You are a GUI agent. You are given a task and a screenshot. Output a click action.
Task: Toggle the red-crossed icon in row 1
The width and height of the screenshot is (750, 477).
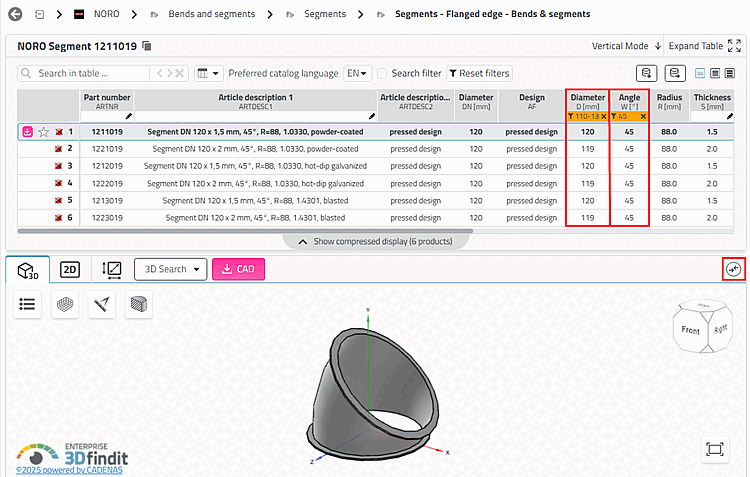59,132
